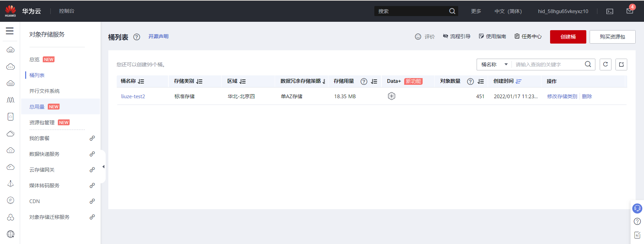This screenshot has width=644, height=244.
Task: Click 18.35 MB storage usage cell
Action: tap(345, 96)
